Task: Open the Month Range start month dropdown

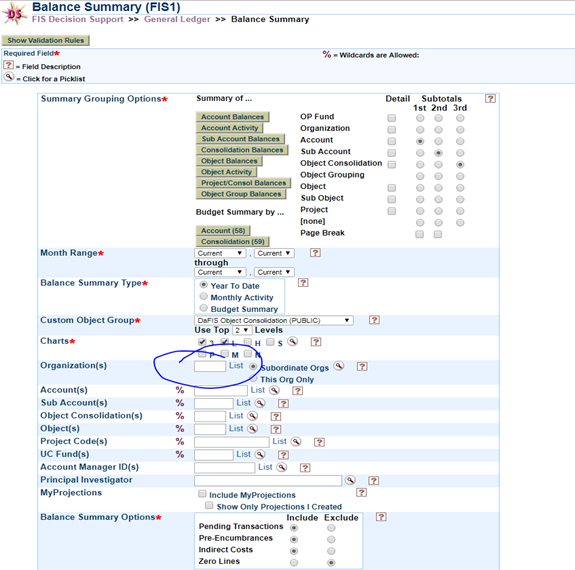Action: pyautogui.click(x=220, y=253)
